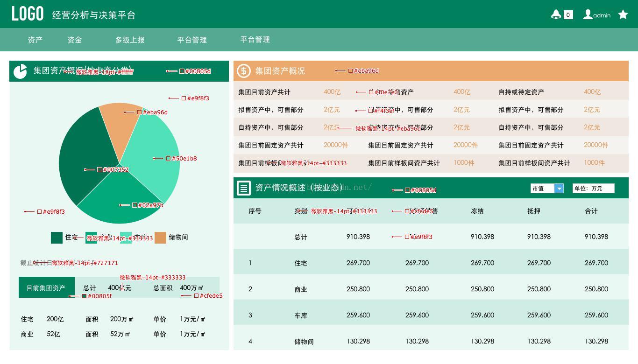The image size is (638, 364).
Task: Open notifications via the bell icon
Action: 556,14
